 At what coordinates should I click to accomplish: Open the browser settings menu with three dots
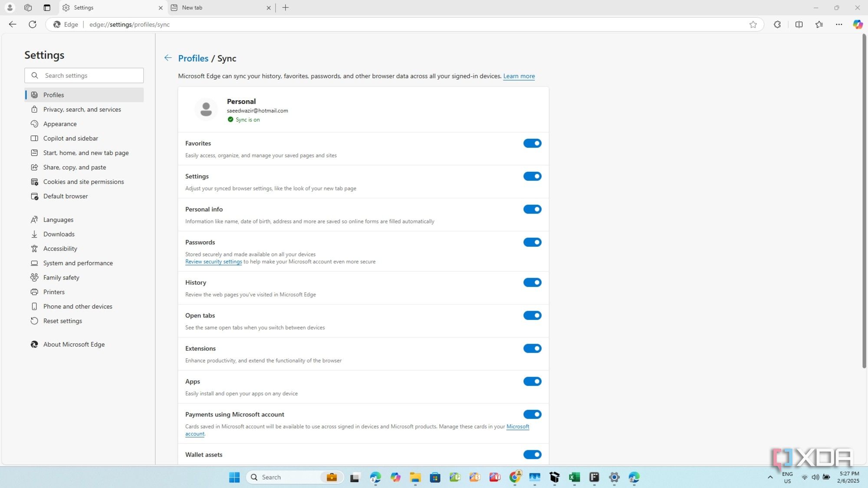pos(839,24)
